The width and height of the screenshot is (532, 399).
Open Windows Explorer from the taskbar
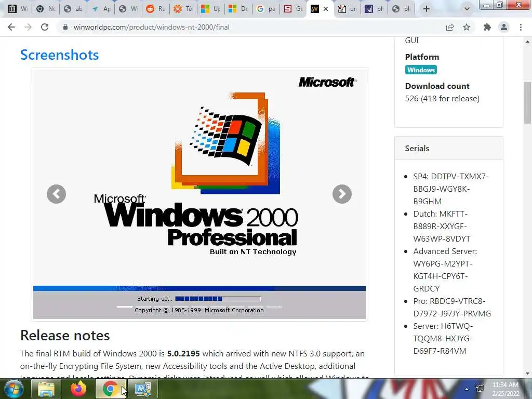click(46, 389)
